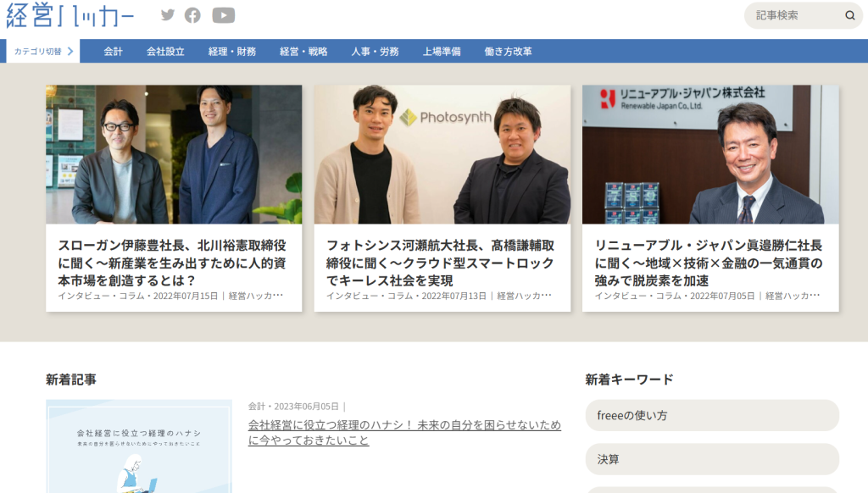
Task: Select the 人事・労務 menu item
Action: click(x=375, y=52)
